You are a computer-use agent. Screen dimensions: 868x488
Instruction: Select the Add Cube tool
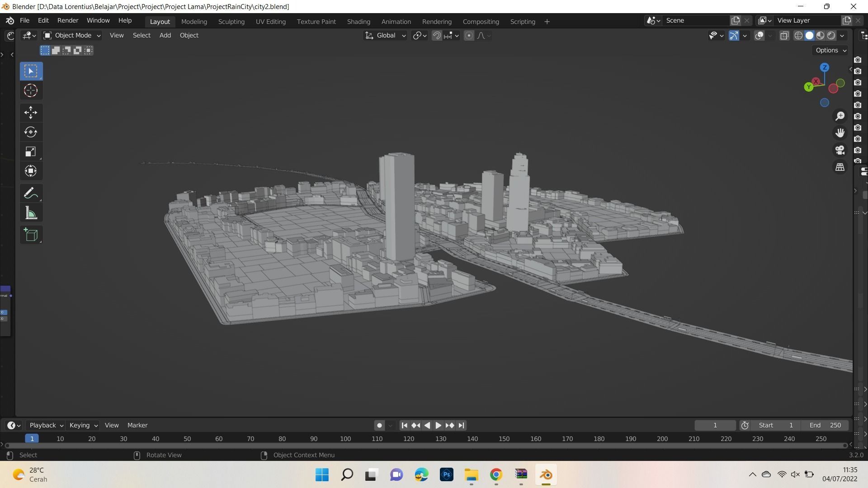coord(31,235)
